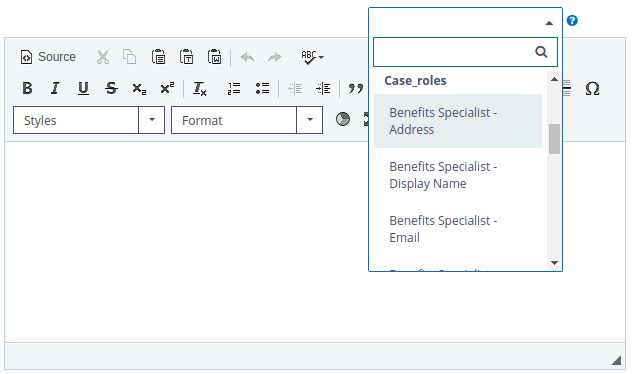
Task: Click the magnifier search icon
Action: (x=541, y=52)
